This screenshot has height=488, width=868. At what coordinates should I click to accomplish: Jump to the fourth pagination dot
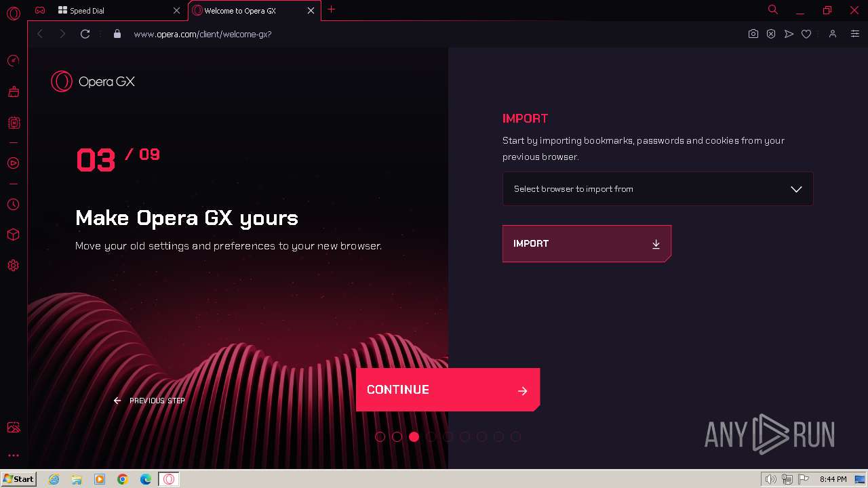(431, 436)
